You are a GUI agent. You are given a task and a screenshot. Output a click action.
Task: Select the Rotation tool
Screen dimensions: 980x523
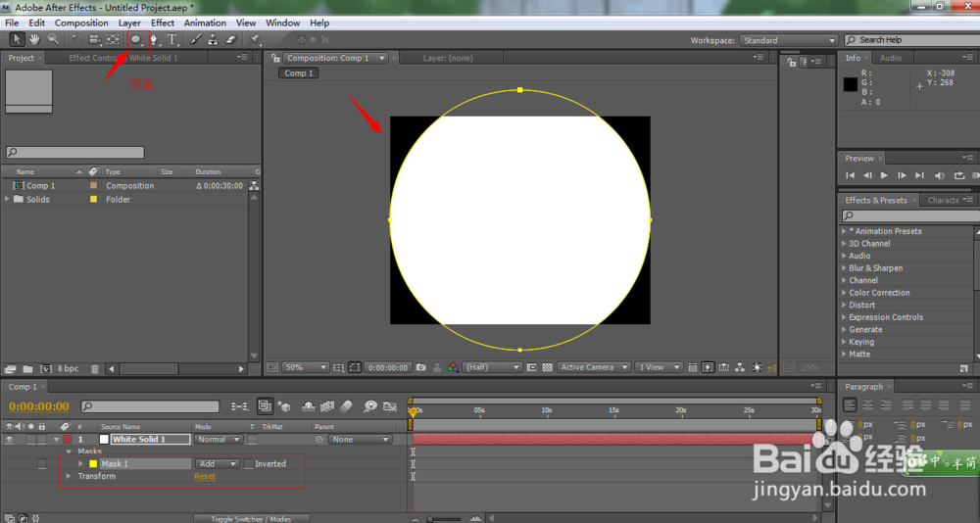pyautogui.click(x=75, y=39)
